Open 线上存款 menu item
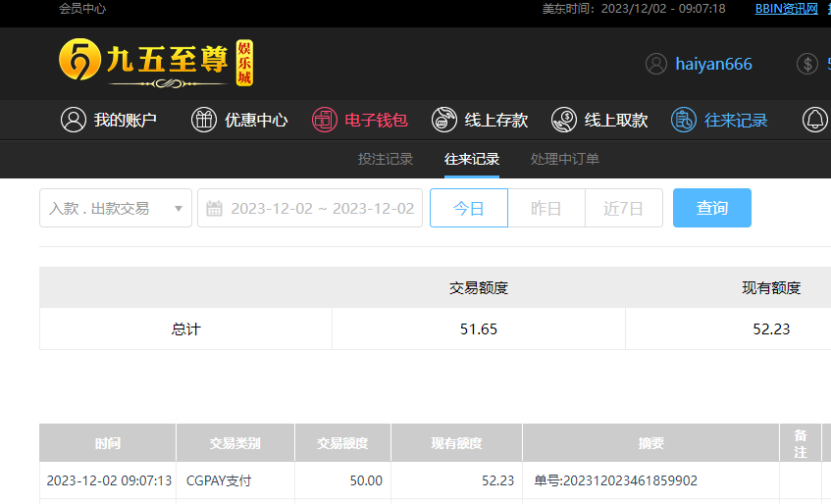Screen dimensions: 831x504 click(480, 120)
